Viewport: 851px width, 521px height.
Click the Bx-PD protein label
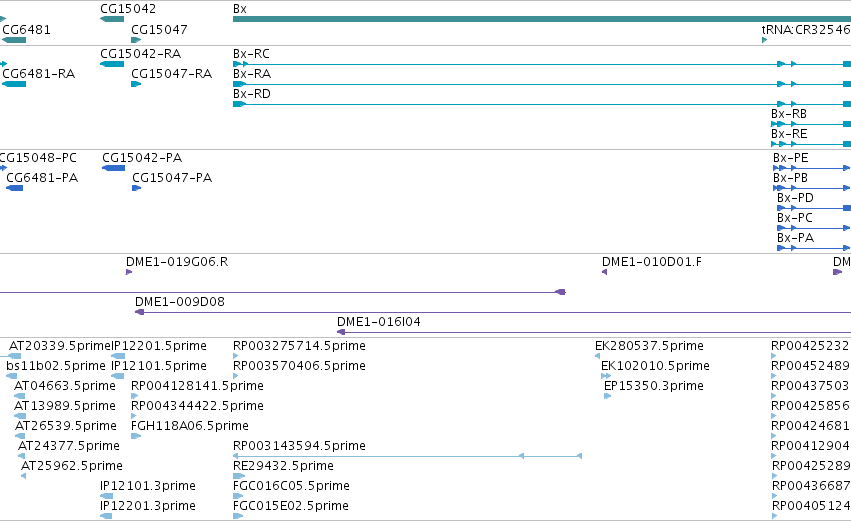point(795,198)
